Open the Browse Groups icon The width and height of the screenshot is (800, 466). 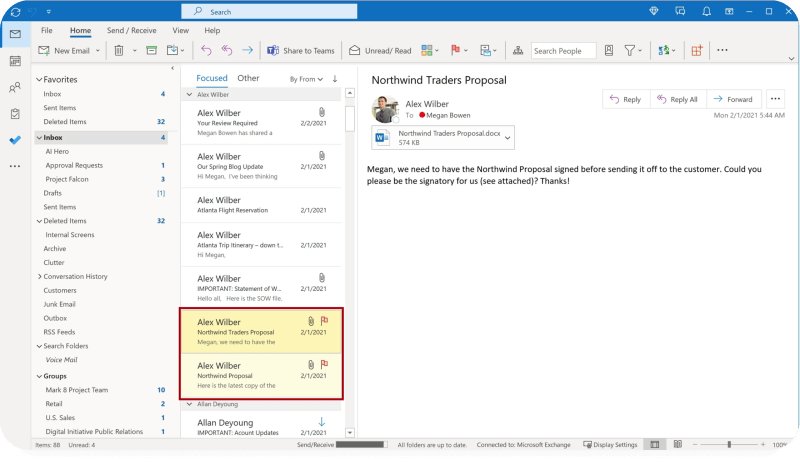(x=518, y=50)
